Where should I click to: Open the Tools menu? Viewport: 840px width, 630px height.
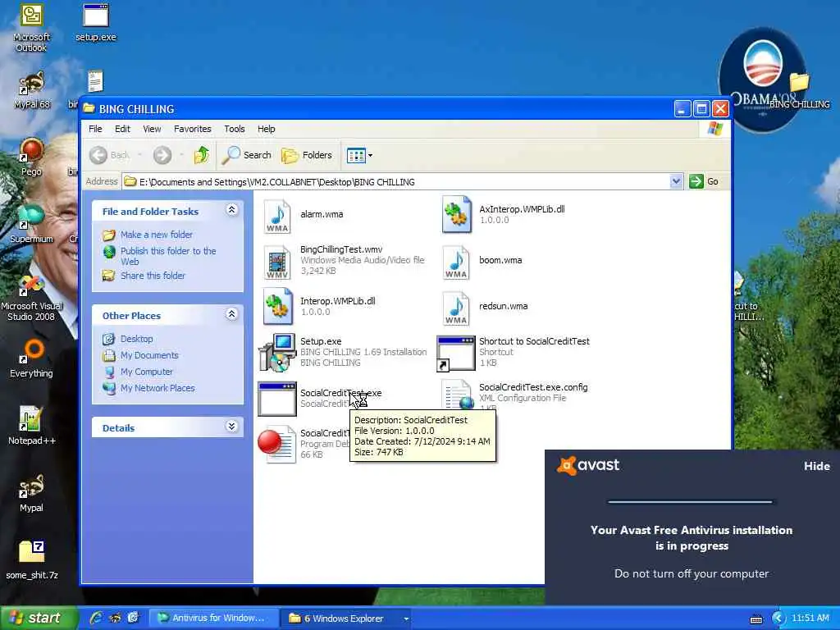pos(234,129)
